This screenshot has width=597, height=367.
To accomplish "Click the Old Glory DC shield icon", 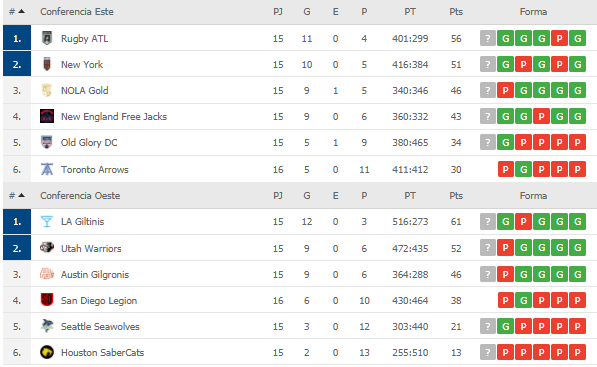I will click(47, 142).
